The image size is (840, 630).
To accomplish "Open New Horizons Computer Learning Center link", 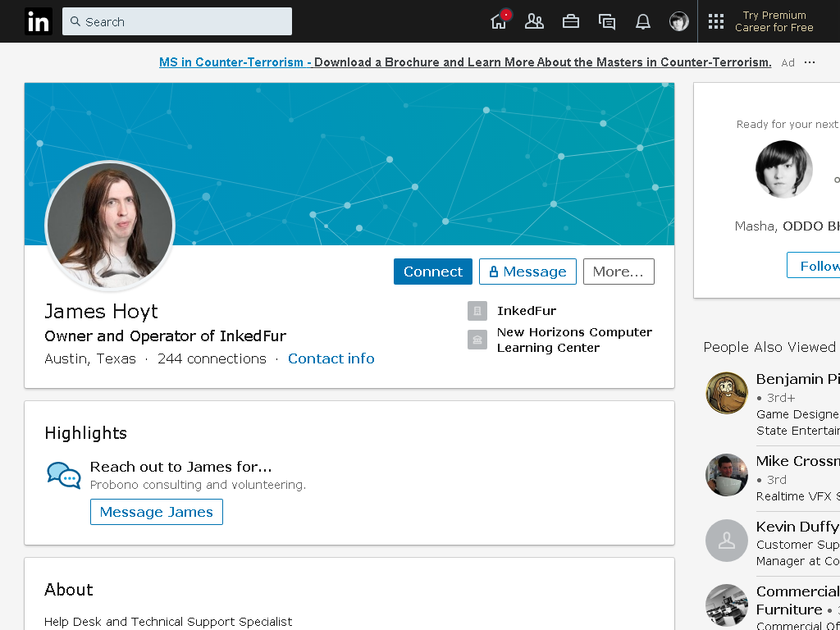I will coord(574,340).
